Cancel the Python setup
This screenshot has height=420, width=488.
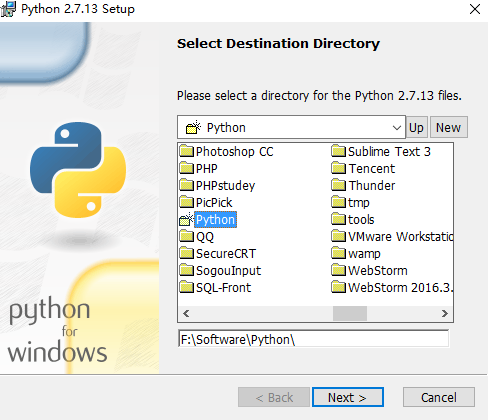(x=439, y=397)
